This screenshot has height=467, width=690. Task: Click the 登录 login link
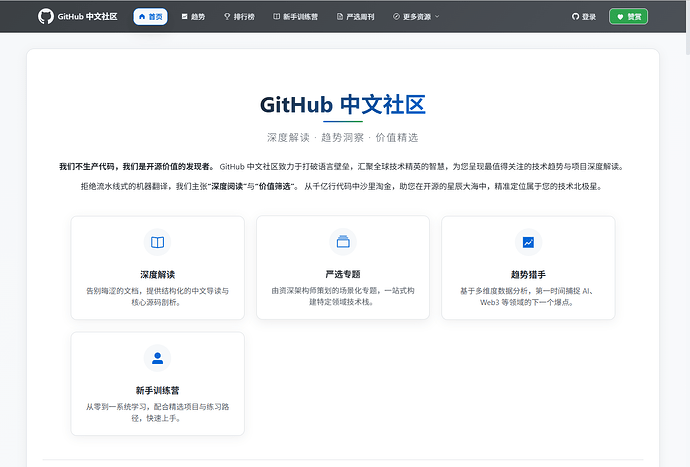point(588,17)
